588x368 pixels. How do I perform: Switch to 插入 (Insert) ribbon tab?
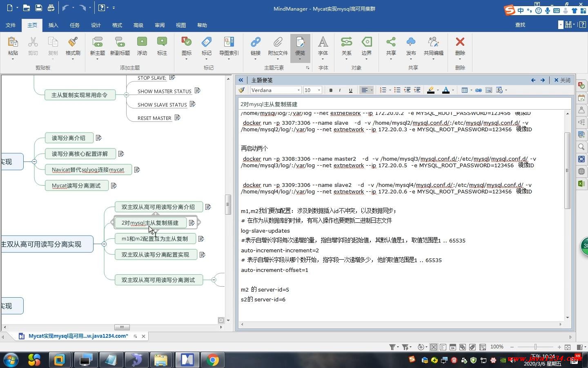point(53,25)
